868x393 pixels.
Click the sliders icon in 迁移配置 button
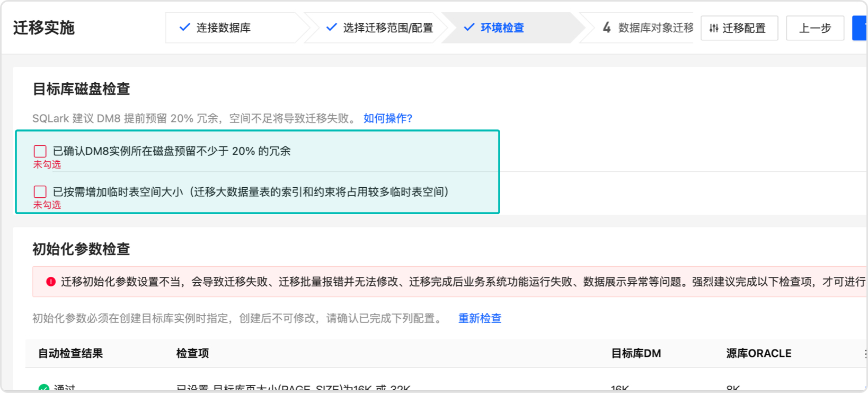(714, 28)
